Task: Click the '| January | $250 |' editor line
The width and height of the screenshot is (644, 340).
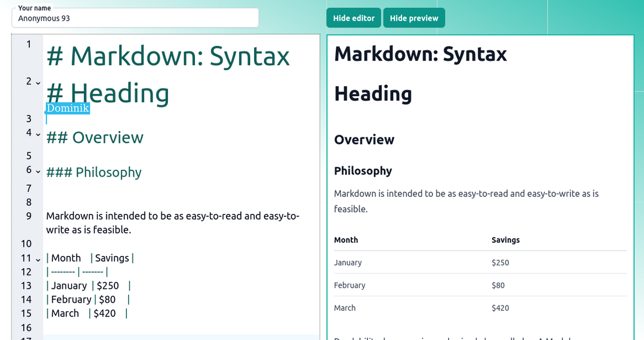Action: pos(88,285)
